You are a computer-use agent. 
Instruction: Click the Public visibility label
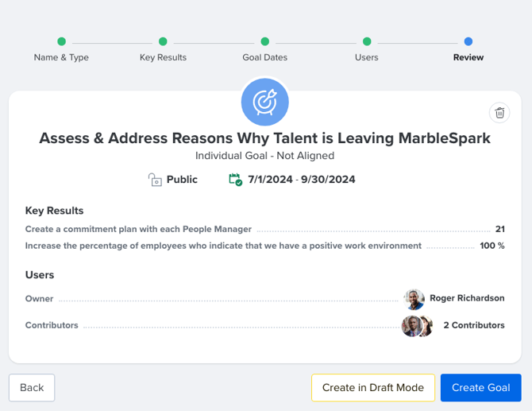[x=182, y=180]
